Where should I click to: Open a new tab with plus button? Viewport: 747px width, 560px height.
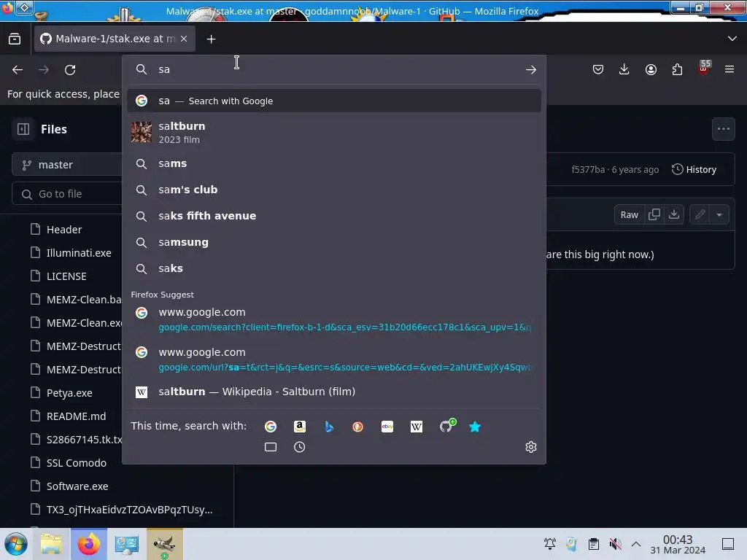pos(211,39)
